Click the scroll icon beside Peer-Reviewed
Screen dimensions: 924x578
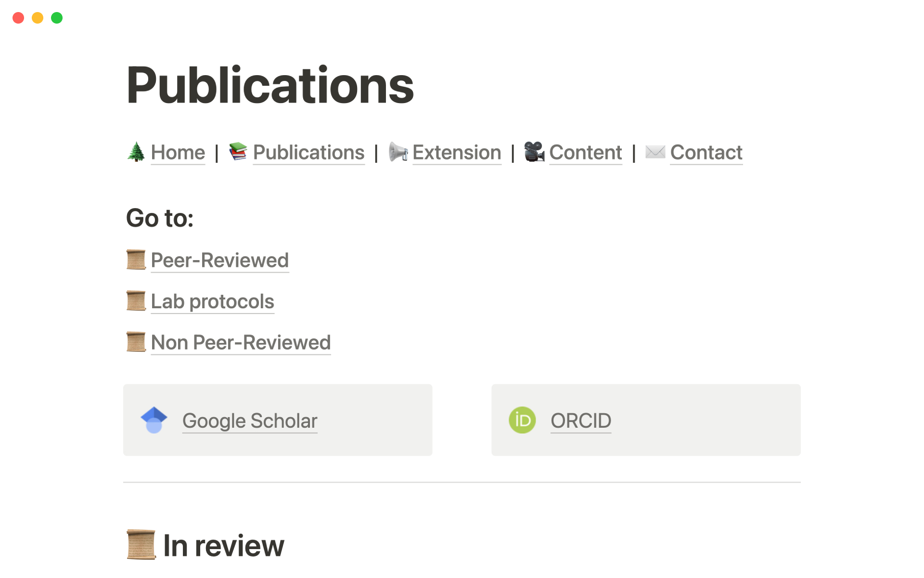click(136, 260)
